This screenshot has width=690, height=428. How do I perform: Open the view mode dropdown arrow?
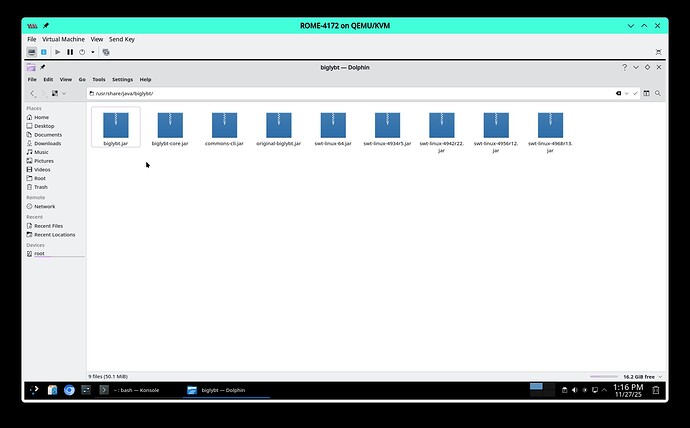point(65,93)
